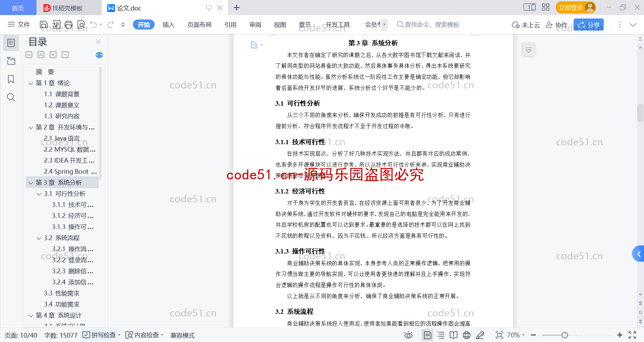Click the 未上云 cloud status button
644x342 pixels.
(x=526, y=25)
